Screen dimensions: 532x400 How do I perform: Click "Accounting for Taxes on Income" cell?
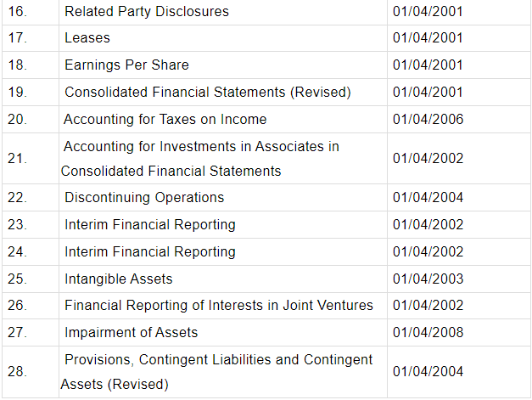(165, 119)
